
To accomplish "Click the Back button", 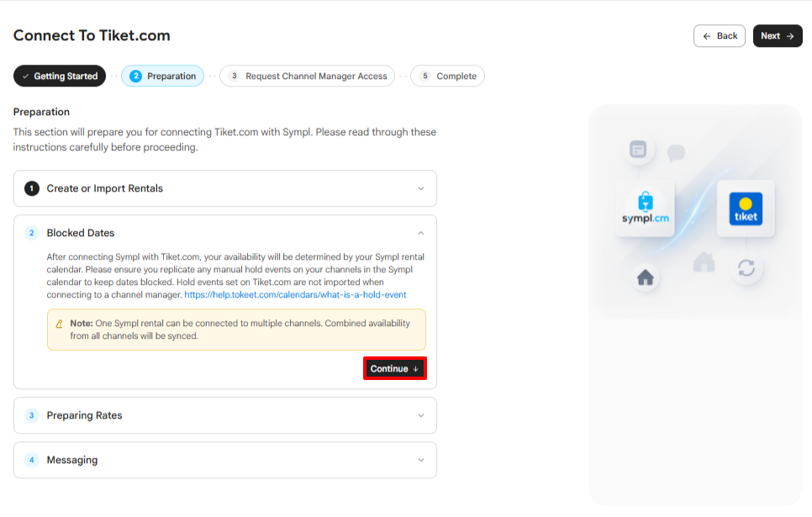I will (720, 36).
